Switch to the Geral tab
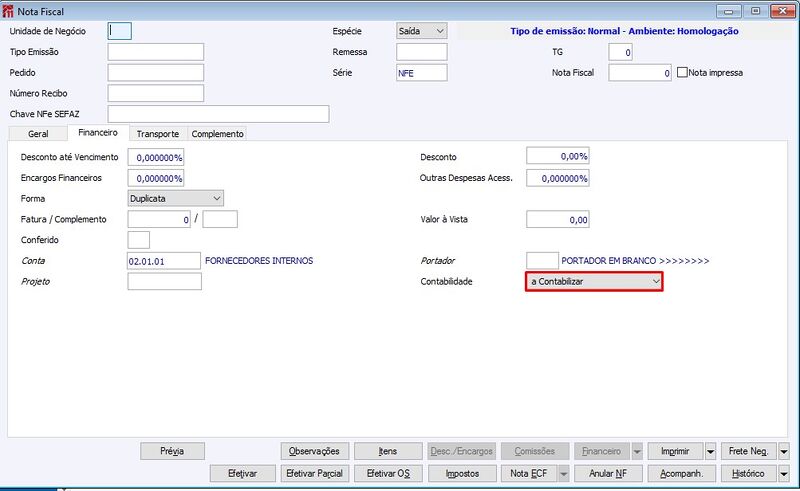 (38, 134)
